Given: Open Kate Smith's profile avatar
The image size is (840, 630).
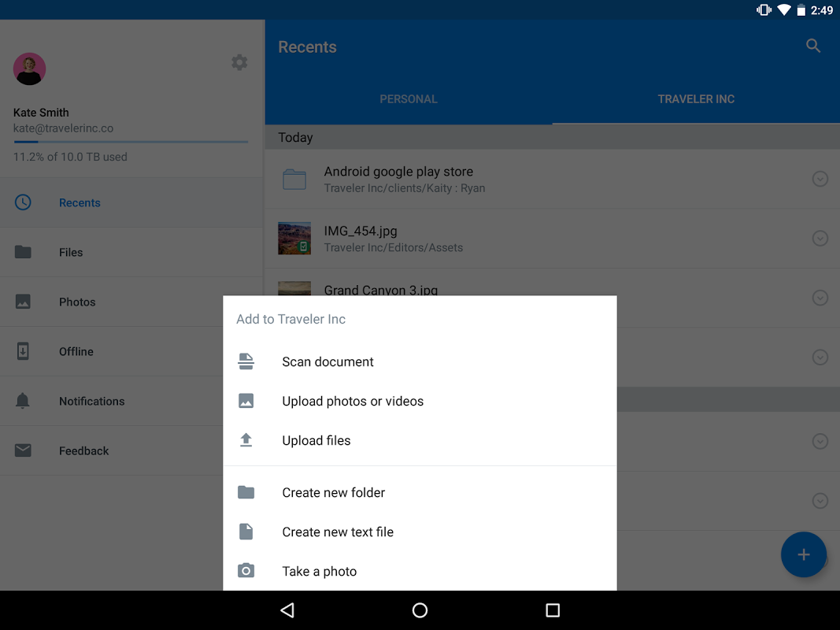Looking at the screenshot, I should point(29,69).
